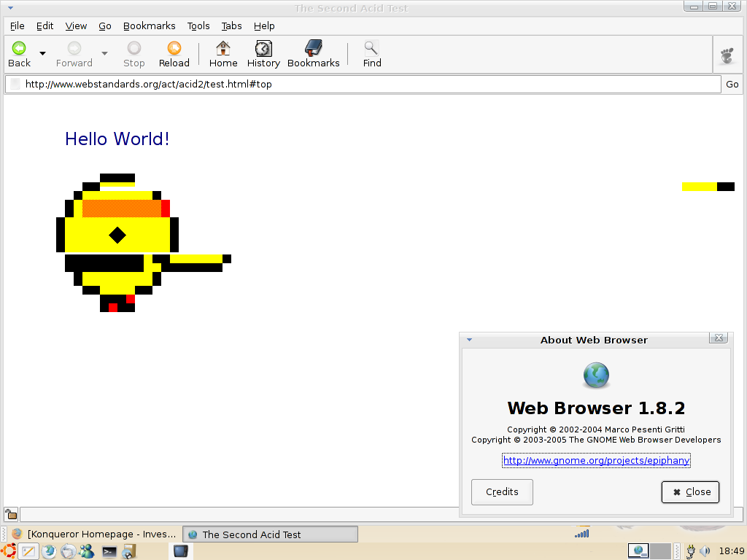747x560 pixels.
Task: Open Credits in the About dialog
Action: 502,492
